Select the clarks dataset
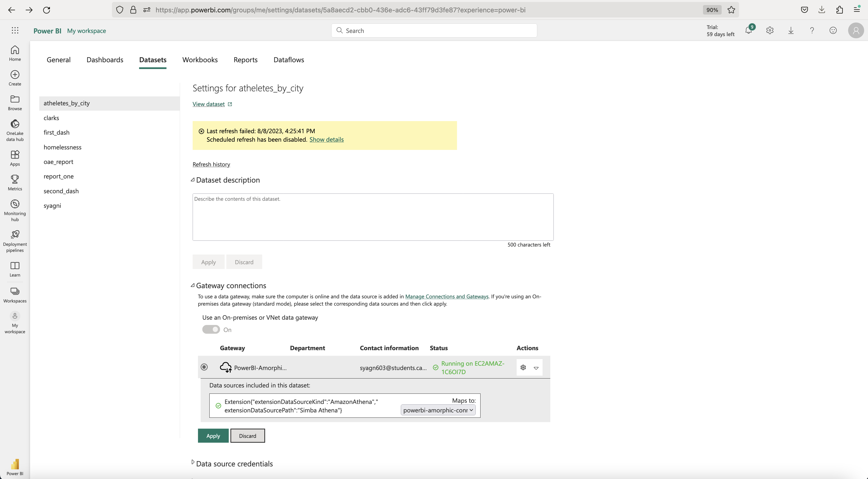Image resolution: width=868 pixels, height=479 pixels. [109, 118]
